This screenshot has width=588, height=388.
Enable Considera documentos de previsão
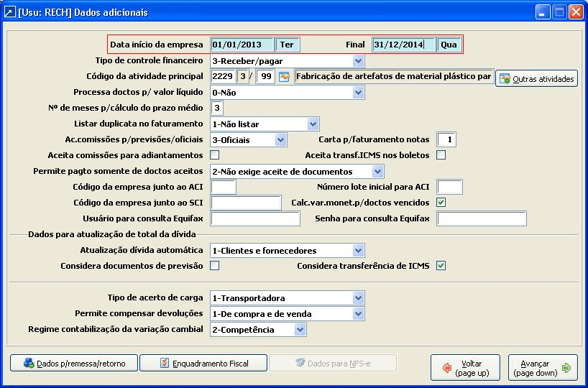pyautogui.click(x=214, y=266)
